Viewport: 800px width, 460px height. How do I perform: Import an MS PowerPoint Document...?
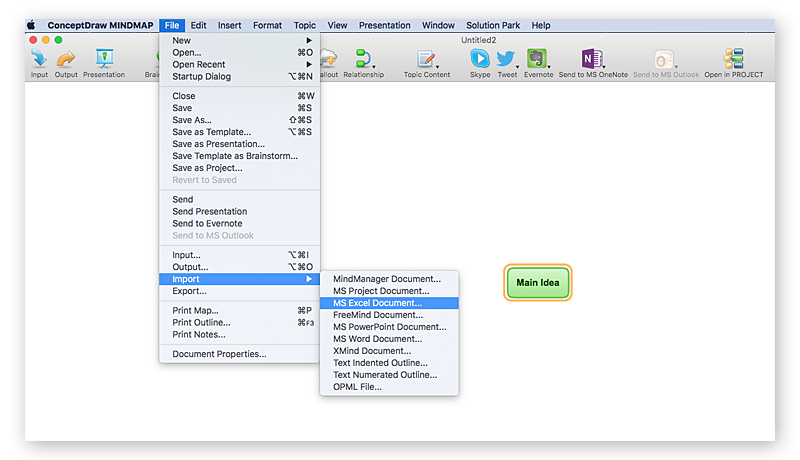click(x=389, y=327)
